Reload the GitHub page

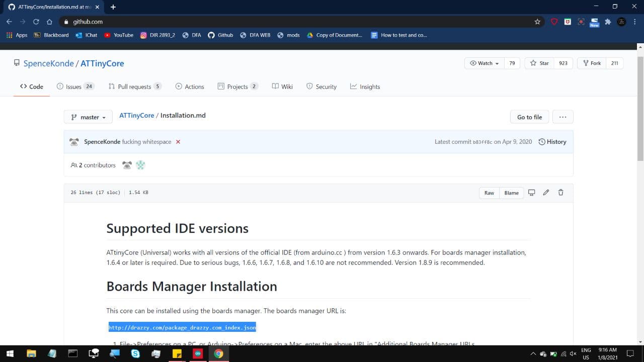pos(36,22)
